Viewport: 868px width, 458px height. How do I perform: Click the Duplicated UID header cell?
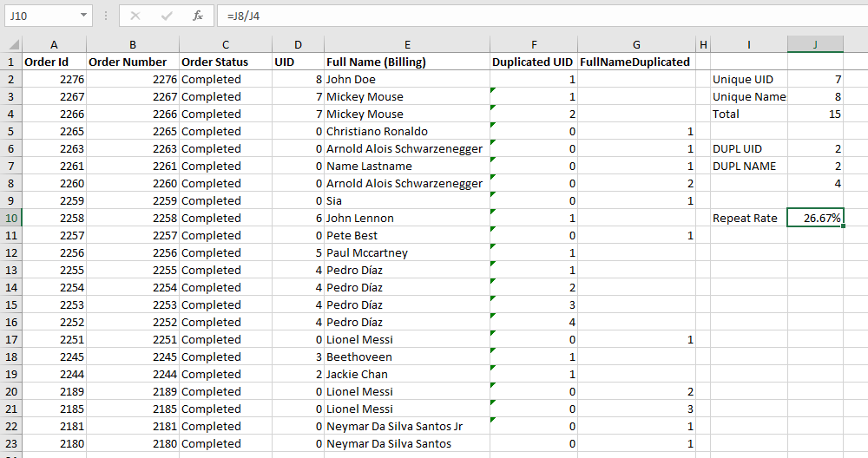(534, 62)
